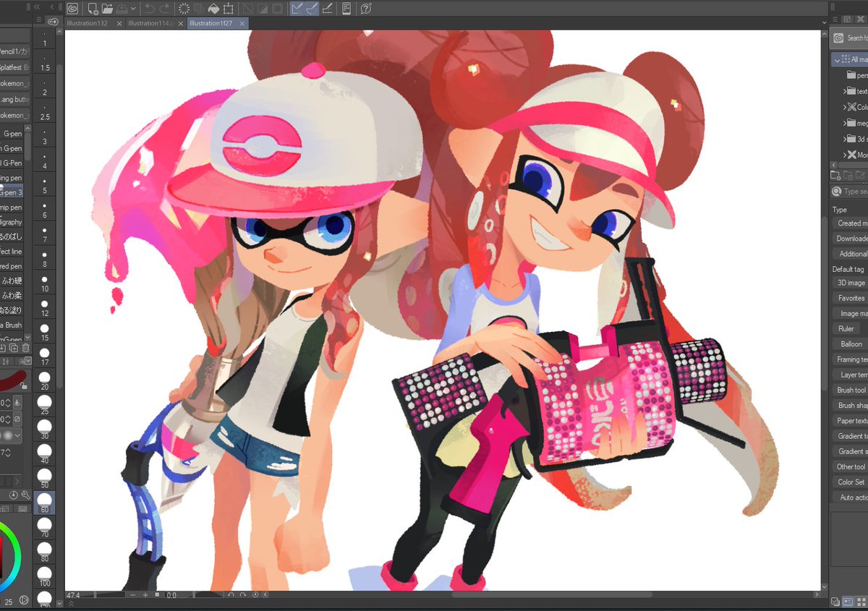Open the smartphone connection icon
868x611 pixels.
[346, 9]
